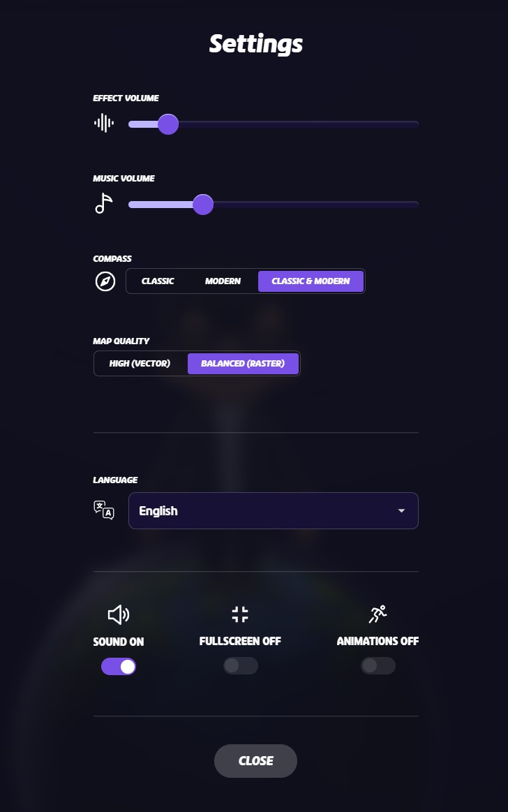Click the language translate icon

[103, 510]
